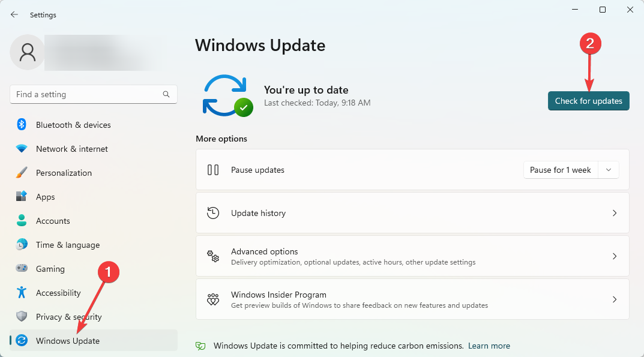Screen dimensions: 644x357
Task: Click the Windows Insider Program hearts icon
Action: (212, 299)
